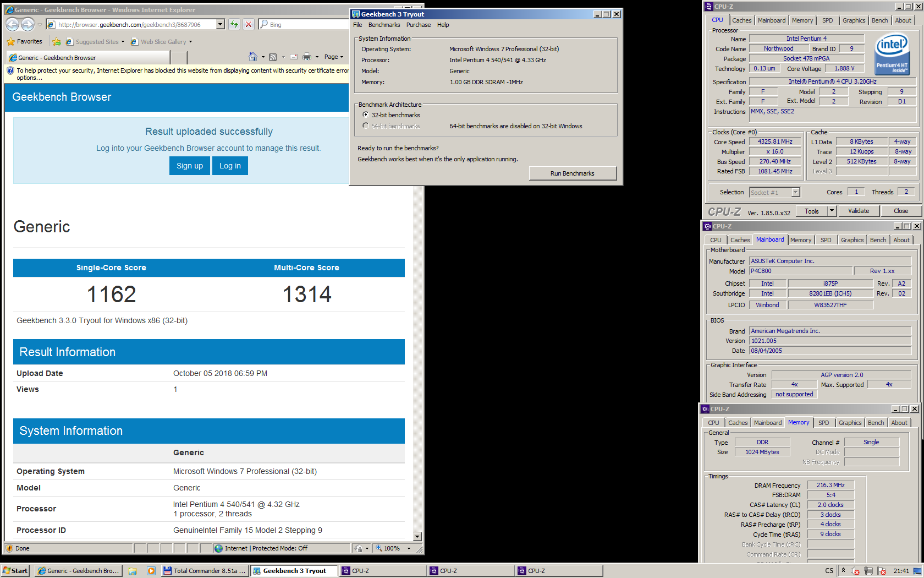Expand Suggested Sites dropdown

tap(123, 42)
